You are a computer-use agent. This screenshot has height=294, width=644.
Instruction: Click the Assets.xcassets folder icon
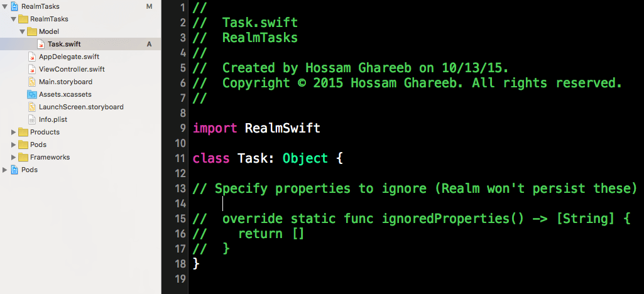pos(32,94)
